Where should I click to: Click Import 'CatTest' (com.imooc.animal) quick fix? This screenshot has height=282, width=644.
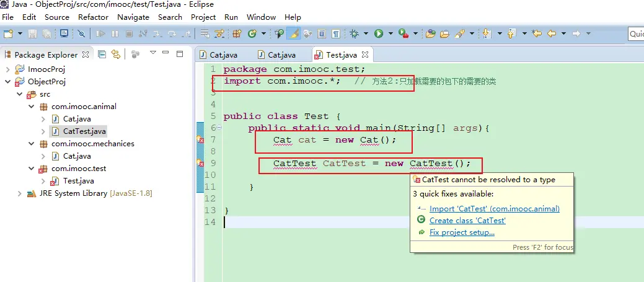(494, 209)
